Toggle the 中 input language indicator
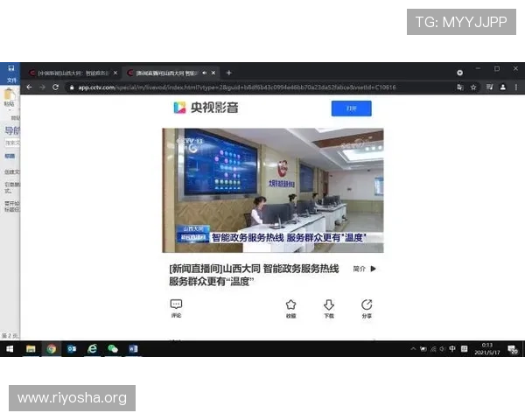 [x=452, y=348]
